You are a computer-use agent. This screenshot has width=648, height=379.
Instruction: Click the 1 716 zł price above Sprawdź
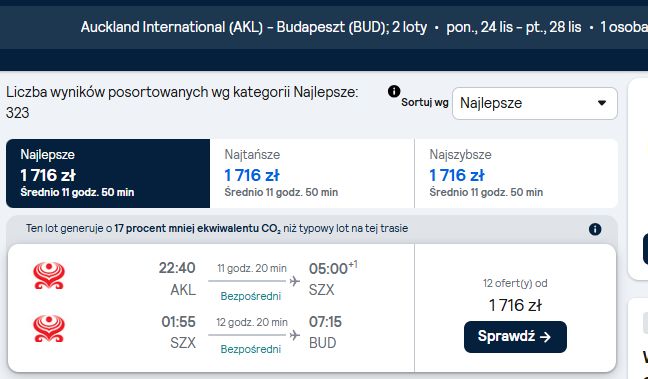point(515,305)
